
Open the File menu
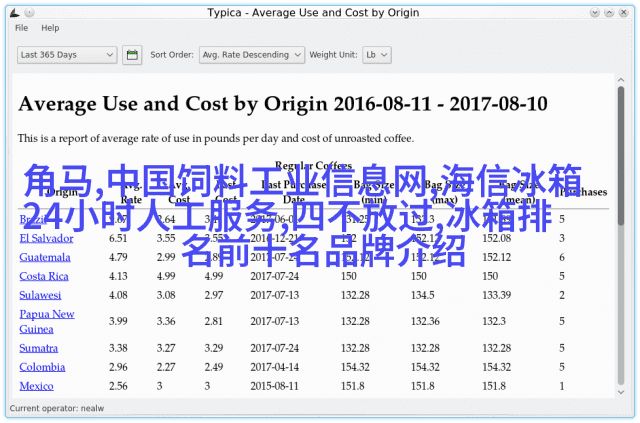[22, 28]
